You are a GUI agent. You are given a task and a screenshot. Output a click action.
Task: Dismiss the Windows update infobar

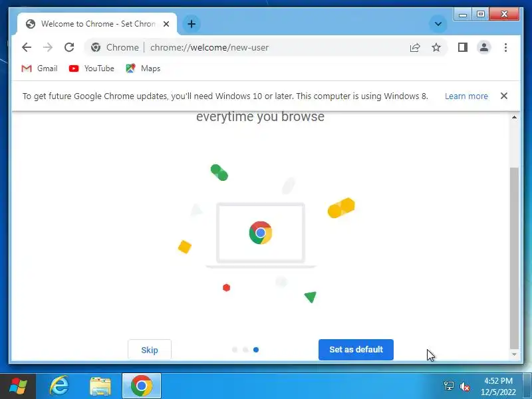[x=504, y=96]
